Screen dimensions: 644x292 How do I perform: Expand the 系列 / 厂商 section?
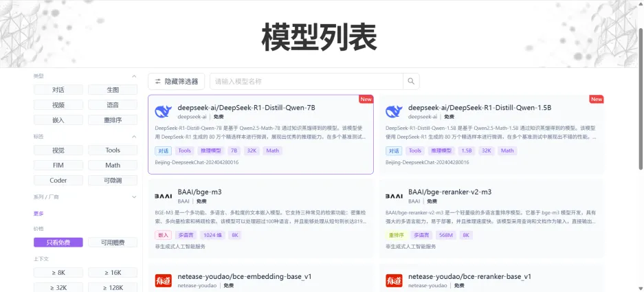[134, 197]
